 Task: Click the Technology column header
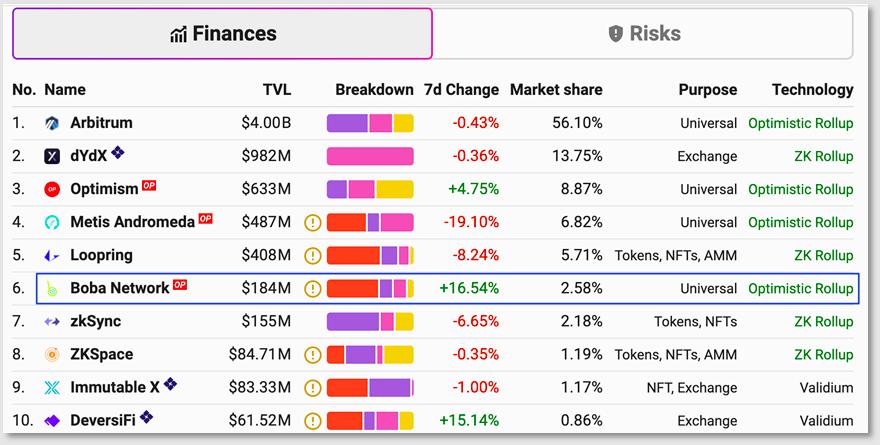point(812,89)
